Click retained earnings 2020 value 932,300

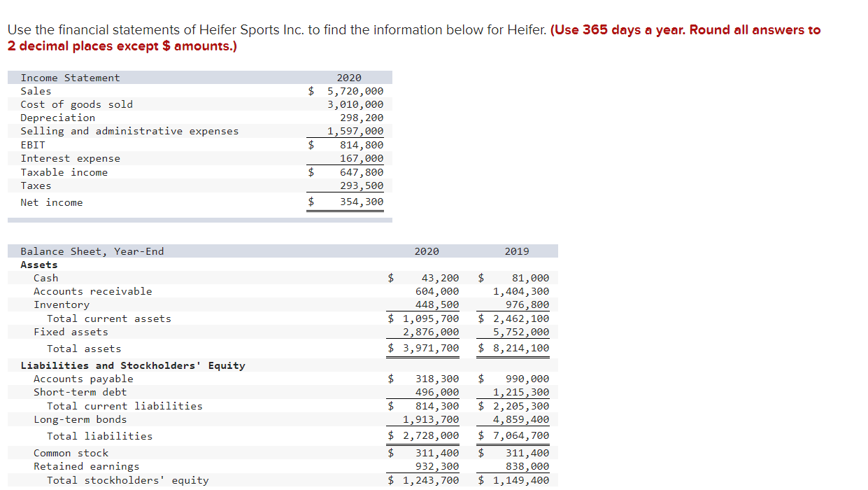point(437,466)
